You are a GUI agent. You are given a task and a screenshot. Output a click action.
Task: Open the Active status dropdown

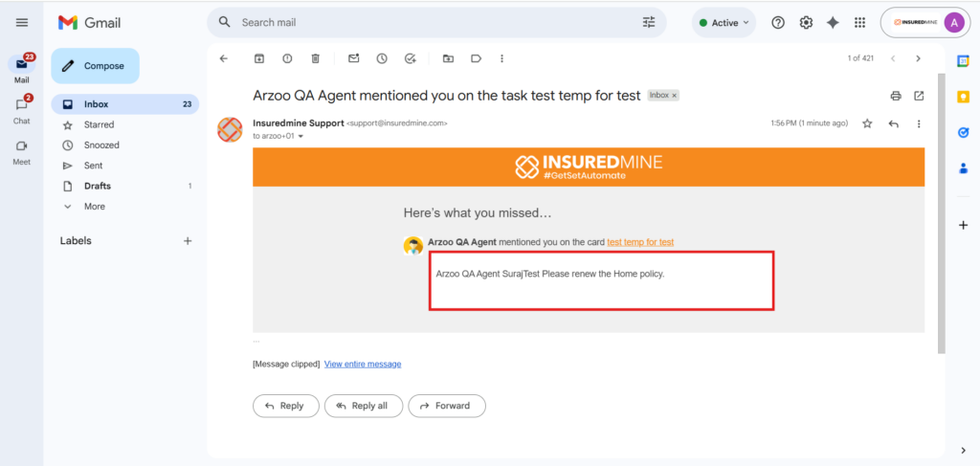(x=724, y=23)
